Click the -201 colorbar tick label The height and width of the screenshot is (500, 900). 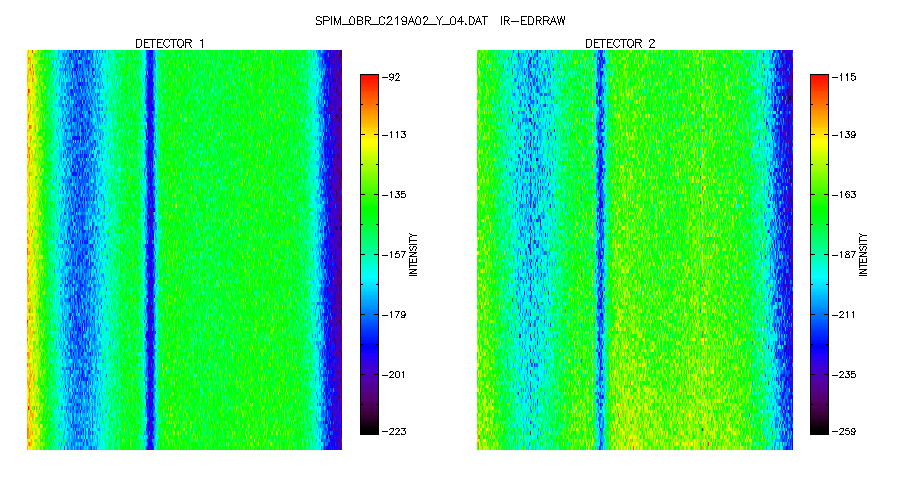pyautogui.click(x=394, y=374)
